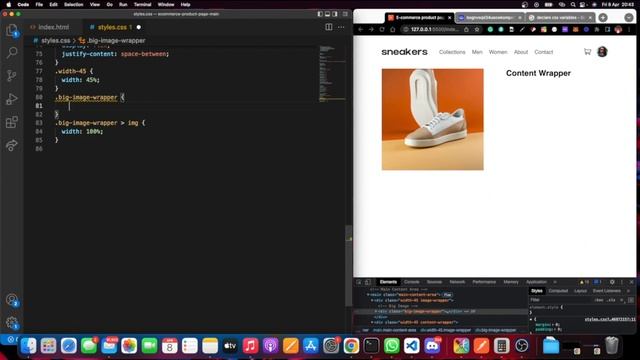Open the Explorer view in VS Code
Screen dimensions: 640x360
[12, 30]
